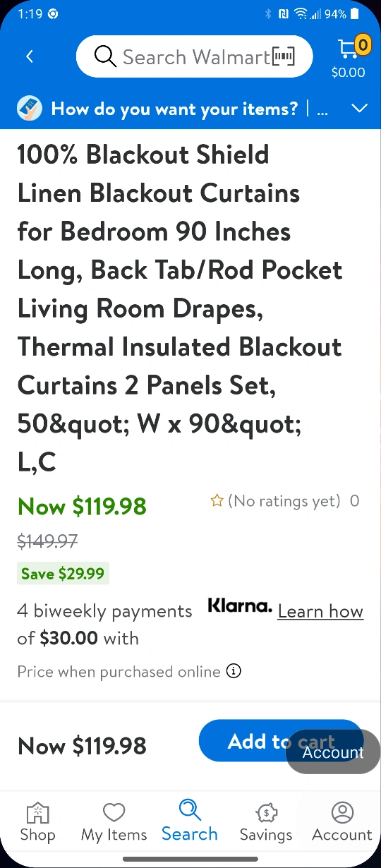Tap the cart total $0.00 label
381x868 pixels.
(349, 72)
